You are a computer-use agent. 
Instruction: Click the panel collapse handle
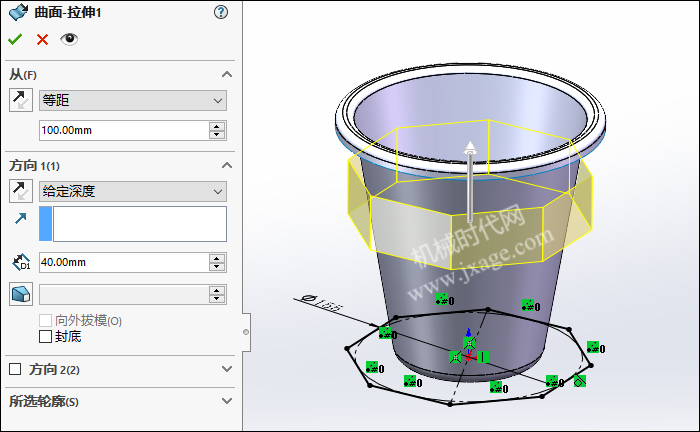[x=246, y=332]
